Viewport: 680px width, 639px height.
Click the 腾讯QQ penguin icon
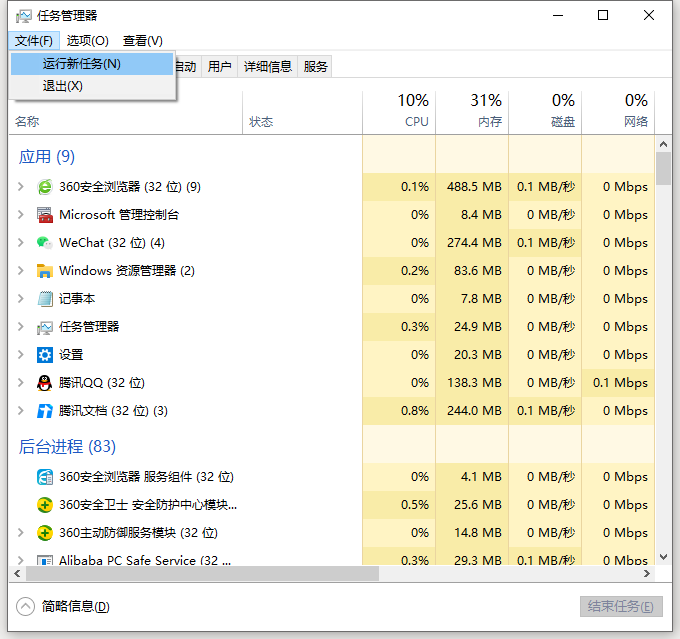tap(44, 383)
